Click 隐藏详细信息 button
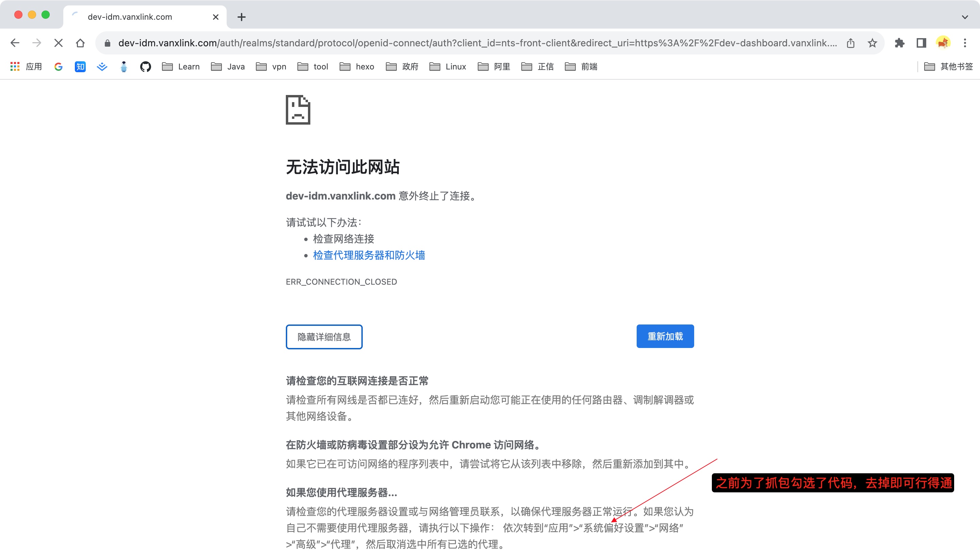Screen dimensions: 980x555 tap(324, 337)
